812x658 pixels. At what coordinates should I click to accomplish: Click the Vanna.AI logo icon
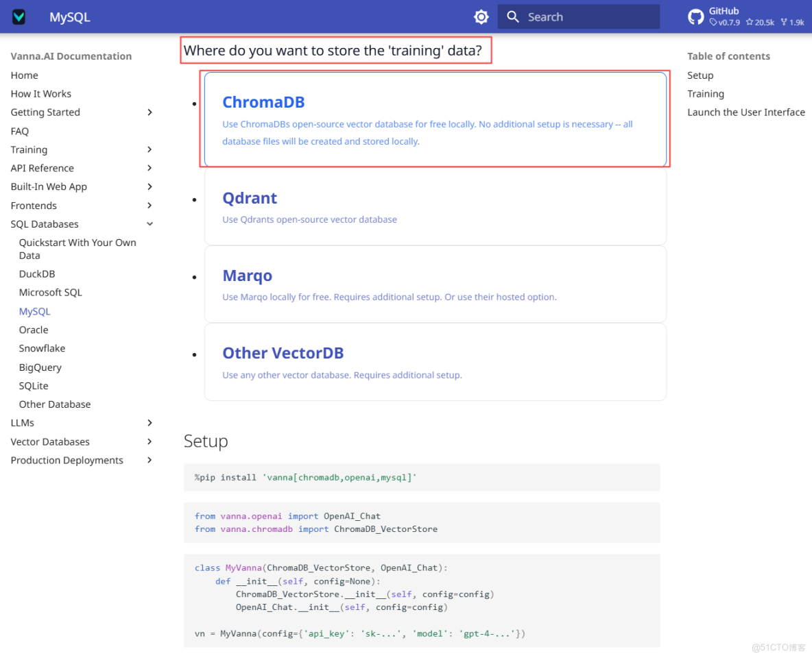click(x=19, y=17)
